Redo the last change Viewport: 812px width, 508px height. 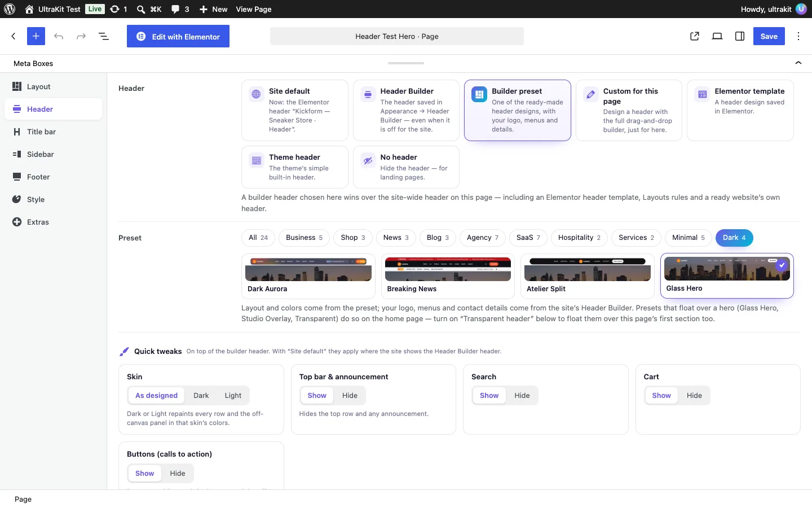click(x=81, y=36)
